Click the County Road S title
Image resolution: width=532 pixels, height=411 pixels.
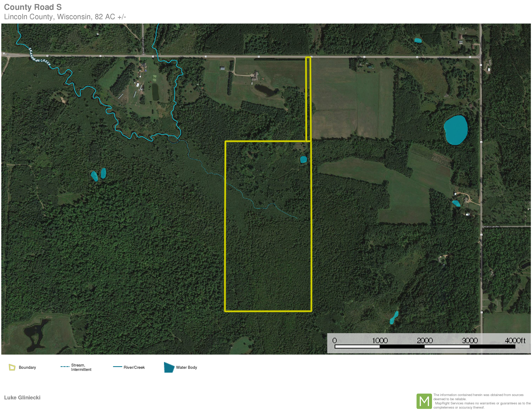point(33,7)
